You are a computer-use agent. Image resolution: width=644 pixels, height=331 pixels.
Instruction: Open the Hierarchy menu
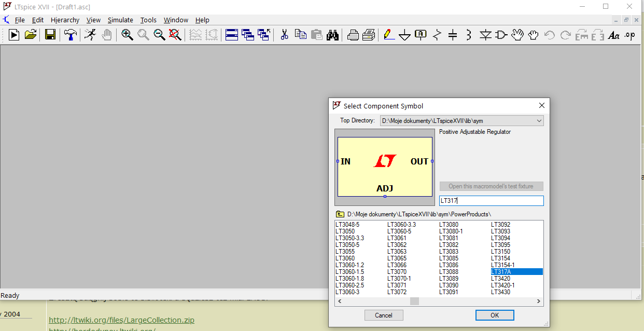click(65, 20)
